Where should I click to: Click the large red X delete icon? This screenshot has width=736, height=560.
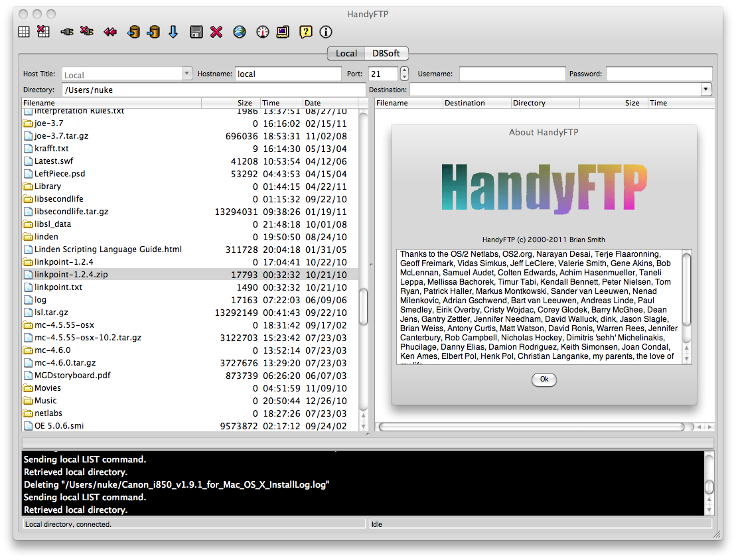(216, 32)
